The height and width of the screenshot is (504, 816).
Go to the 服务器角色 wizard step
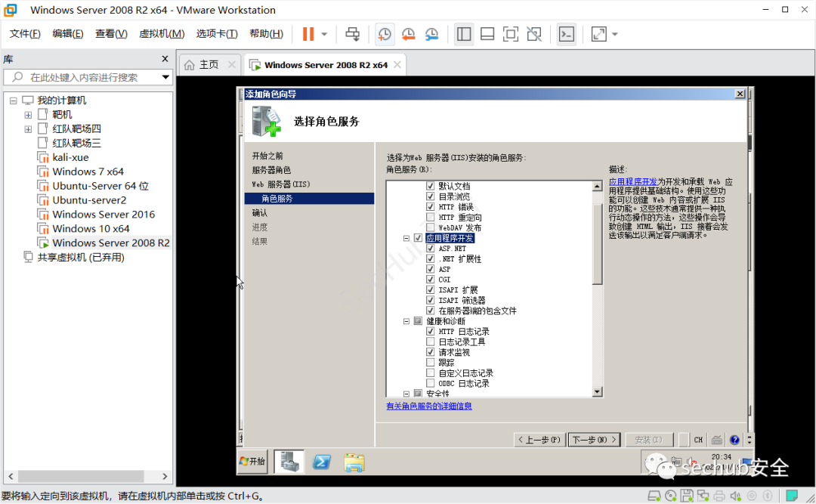tap(271, 170)
